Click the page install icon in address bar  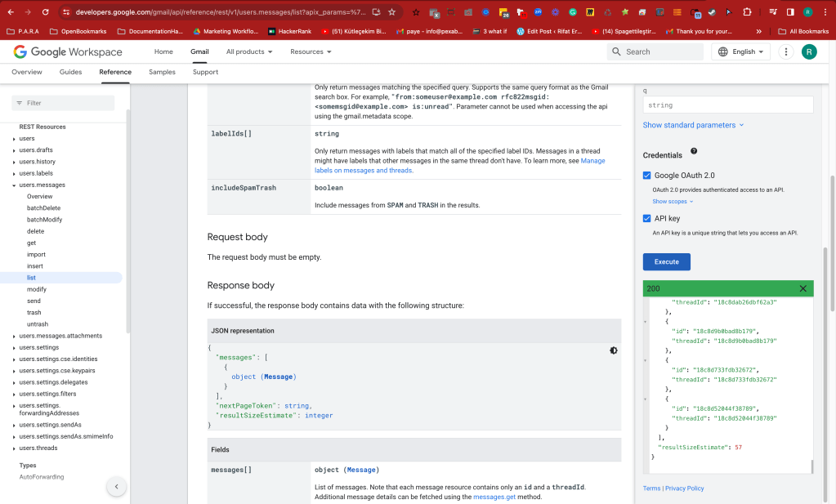(376, 11)
